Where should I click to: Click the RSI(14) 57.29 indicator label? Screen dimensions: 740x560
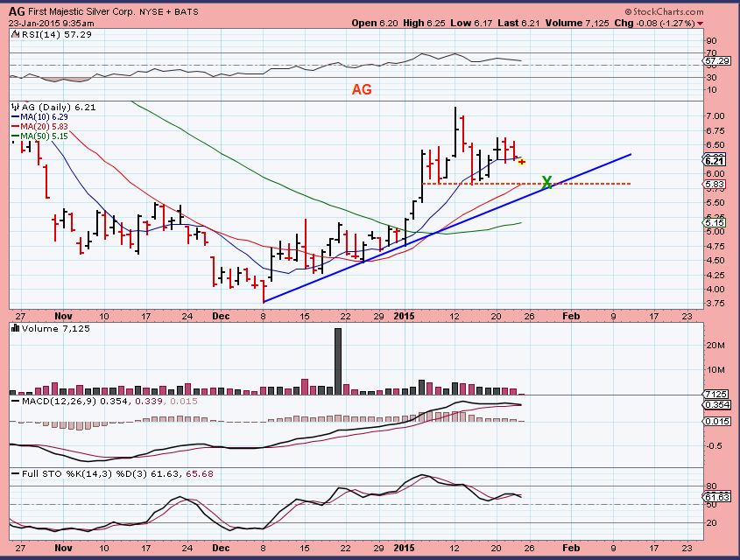(57, 34)
